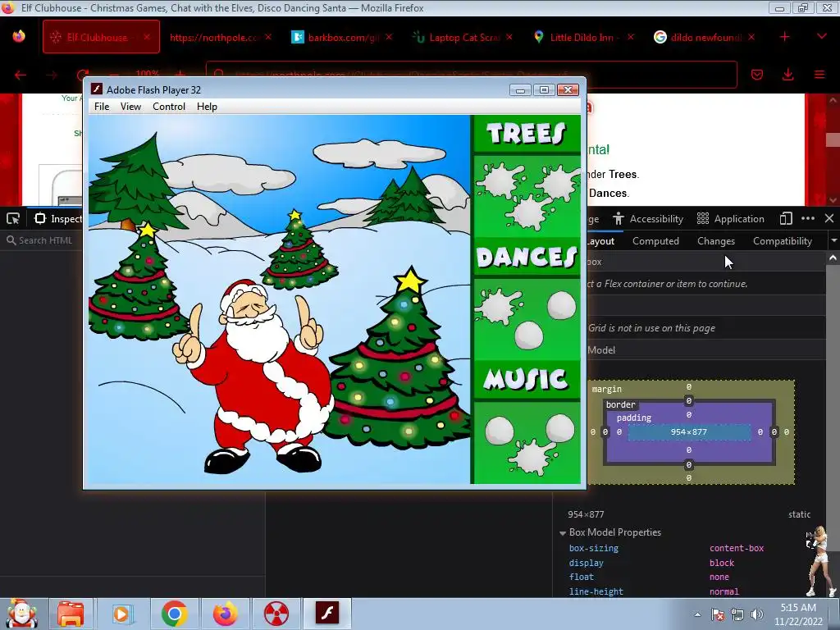Viewport: 840px width, 630px height.
Task: Close the Google dildo newfoundland tab
Action: pyautogui.click(x=751, y=37)
